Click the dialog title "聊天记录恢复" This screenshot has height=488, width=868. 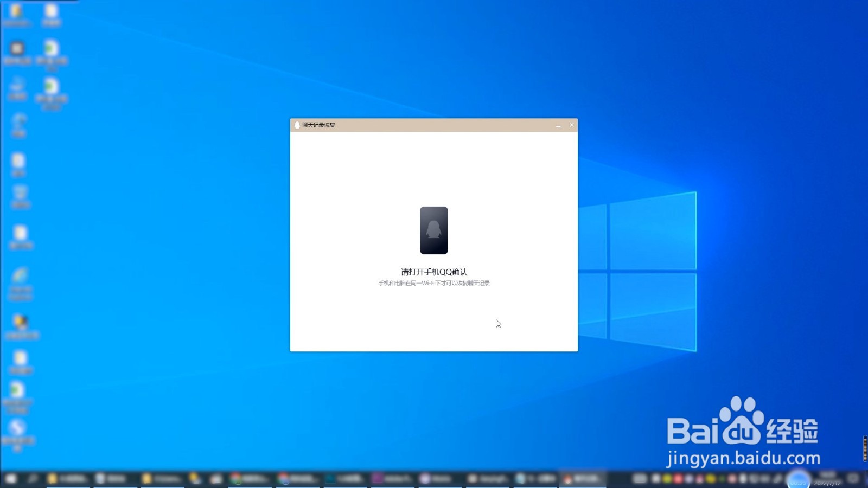[319, 125]
